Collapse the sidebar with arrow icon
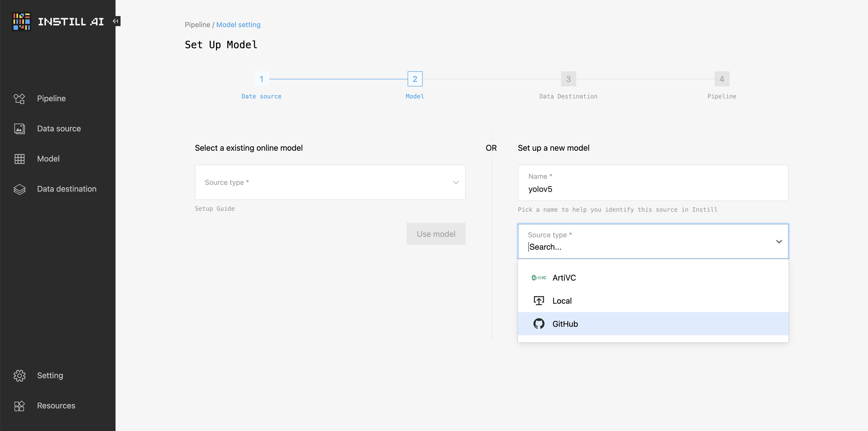Viewport: 868px width, 431px height. click(116, 21)
